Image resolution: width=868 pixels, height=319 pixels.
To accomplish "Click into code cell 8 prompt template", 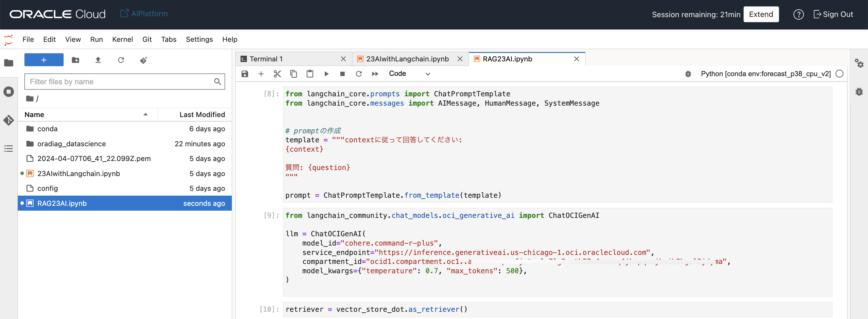I will 558,144.
